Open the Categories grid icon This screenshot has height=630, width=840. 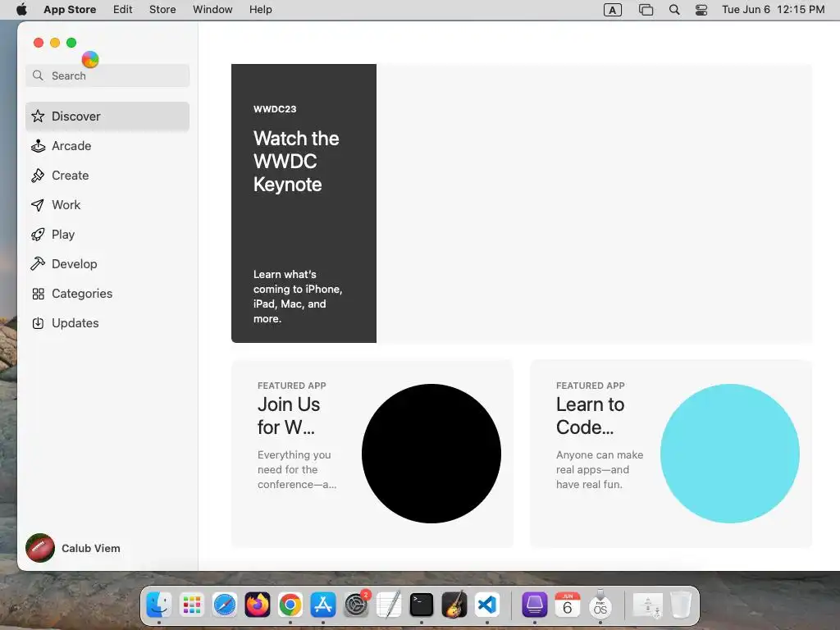pos(38,294)
